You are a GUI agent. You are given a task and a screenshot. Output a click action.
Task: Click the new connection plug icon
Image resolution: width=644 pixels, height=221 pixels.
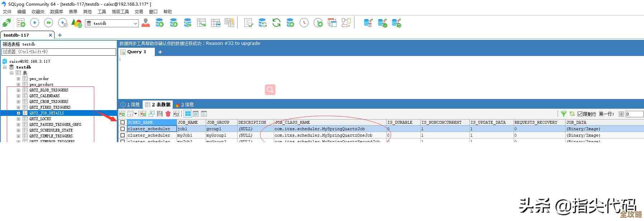[x=6, y=23]
